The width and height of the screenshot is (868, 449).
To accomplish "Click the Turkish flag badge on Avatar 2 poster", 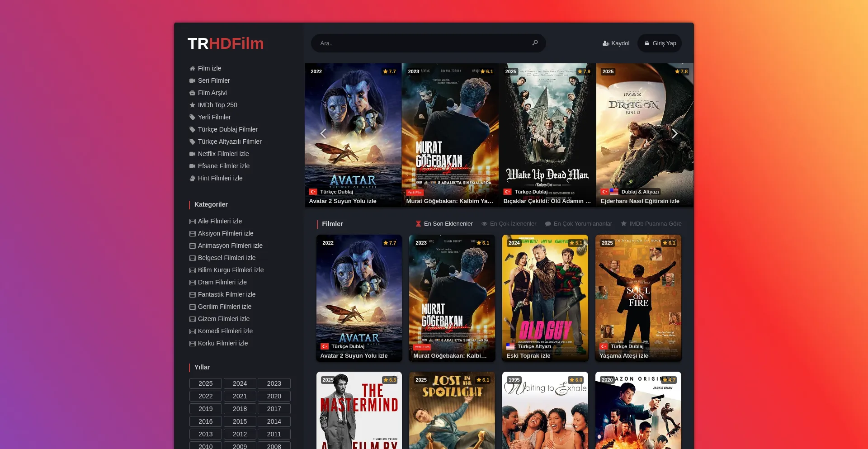I will pos(313,192).
